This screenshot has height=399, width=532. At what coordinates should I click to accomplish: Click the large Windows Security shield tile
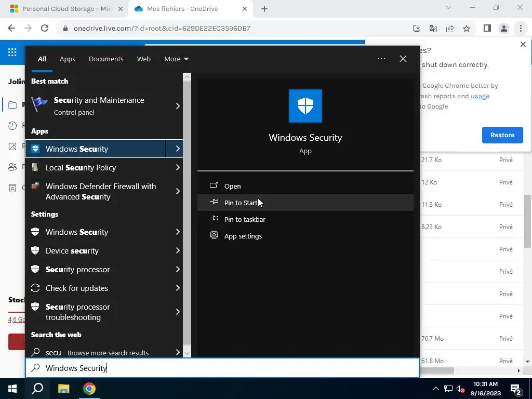(x=305, y=106)
